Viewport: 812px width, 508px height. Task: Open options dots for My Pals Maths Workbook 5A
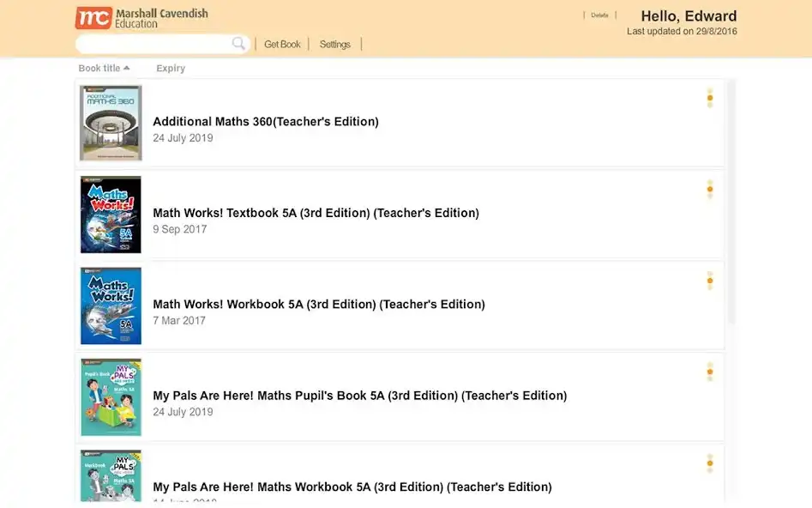710,463
